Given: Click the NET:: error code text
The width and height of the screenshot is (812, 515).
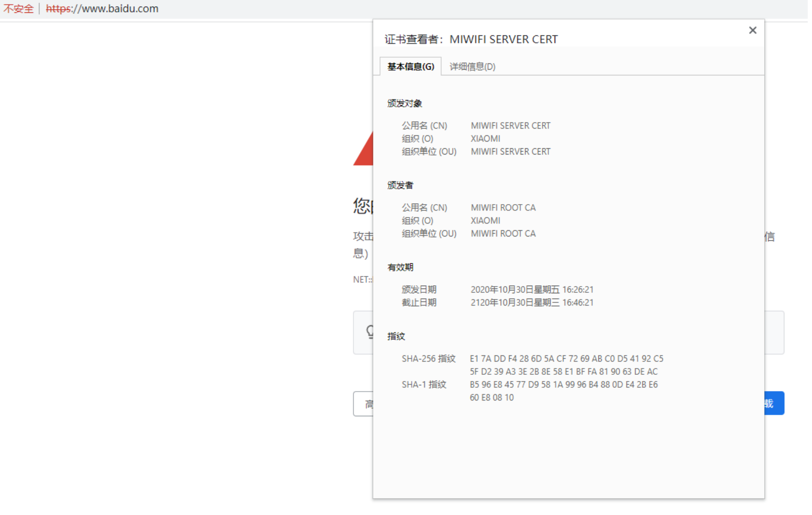Looking at the screenshot, I should tap(362, 279).
